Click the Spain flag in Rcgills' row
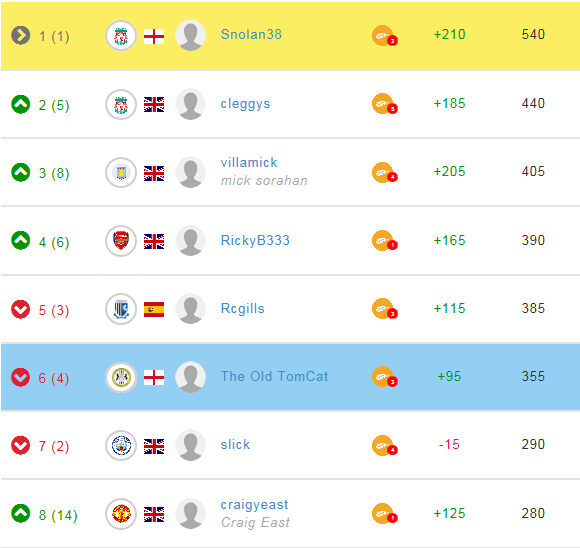The height and width of the screenshot is (548, 580). point(154,309)
